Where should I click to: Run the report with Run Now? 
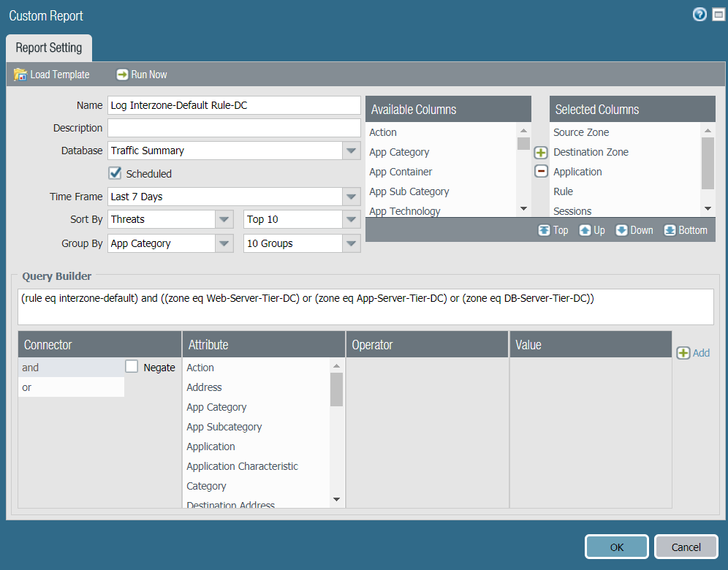coord(142,75)
